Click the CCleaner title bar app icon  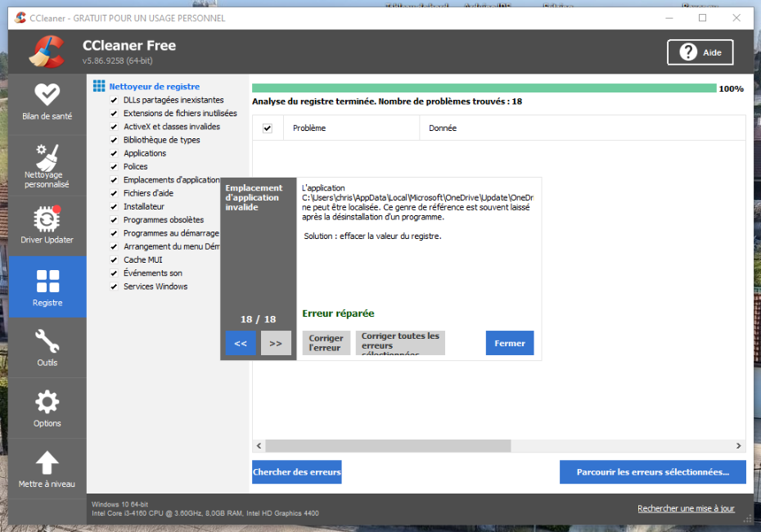point(20,18)
